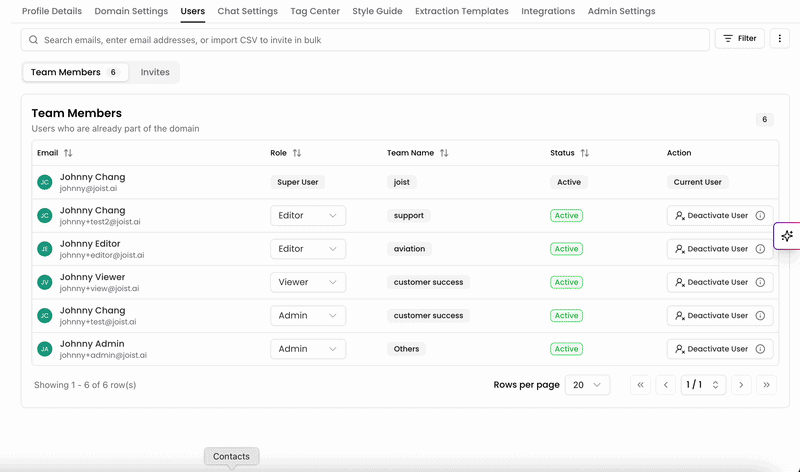The width and height of the screenshot is (800, 472).
Task: Switch to Style Guide tab
Action: [377, 11]
